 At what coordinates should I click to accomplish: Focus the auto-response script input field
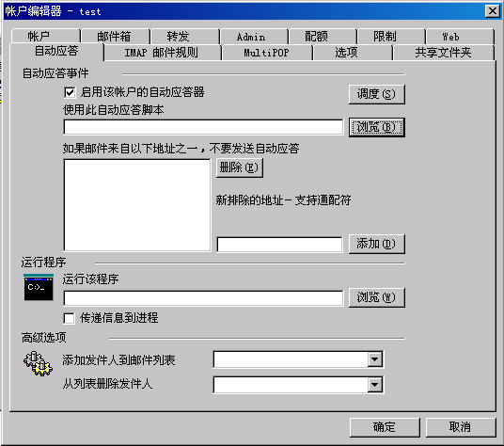[203, 127]
